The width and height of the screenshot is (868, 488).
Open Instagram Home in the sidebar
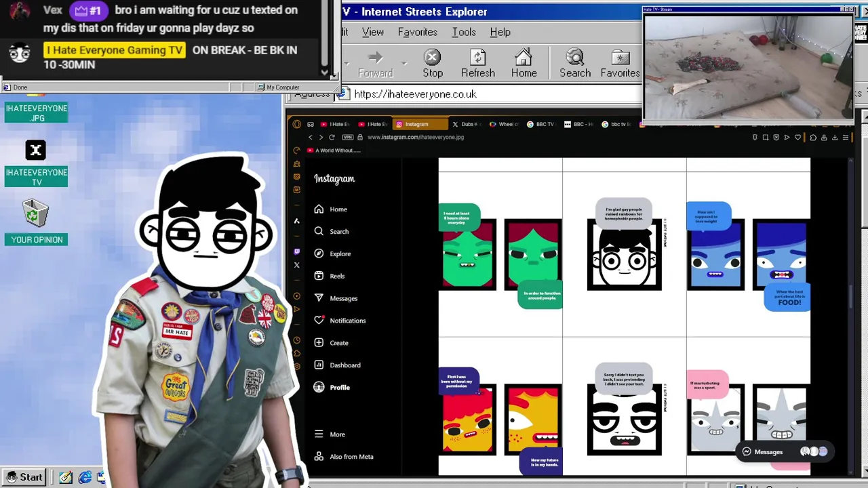[x=331, y=209]
